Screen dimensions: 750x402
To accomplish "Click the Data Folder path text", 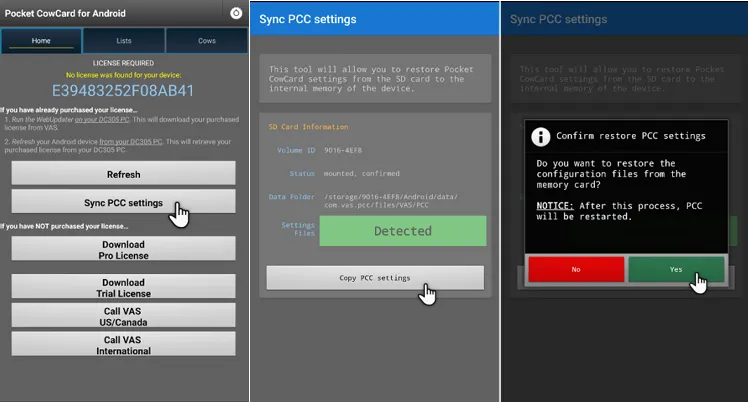I will tap(391, 201).
